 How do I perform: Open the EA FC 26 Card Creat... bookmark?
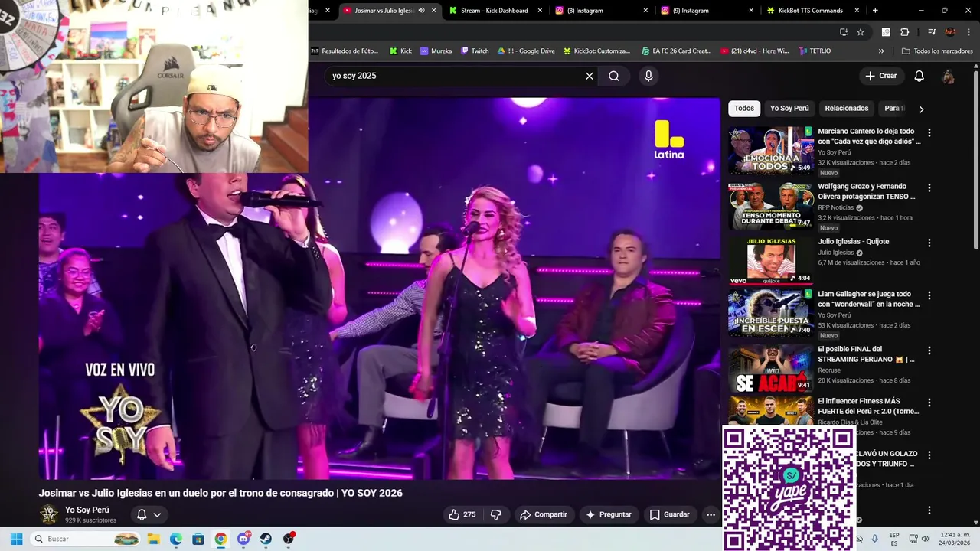677,51
